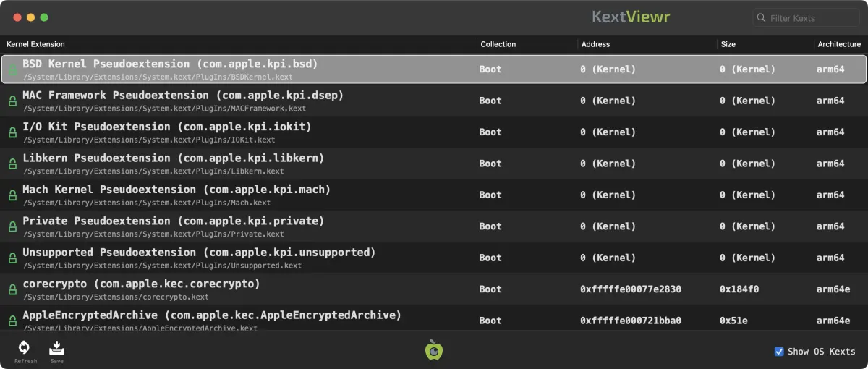The width and height of the screenshot is (868, 369).
Task: Click the green apple logo icon
Action: point(434,349)
